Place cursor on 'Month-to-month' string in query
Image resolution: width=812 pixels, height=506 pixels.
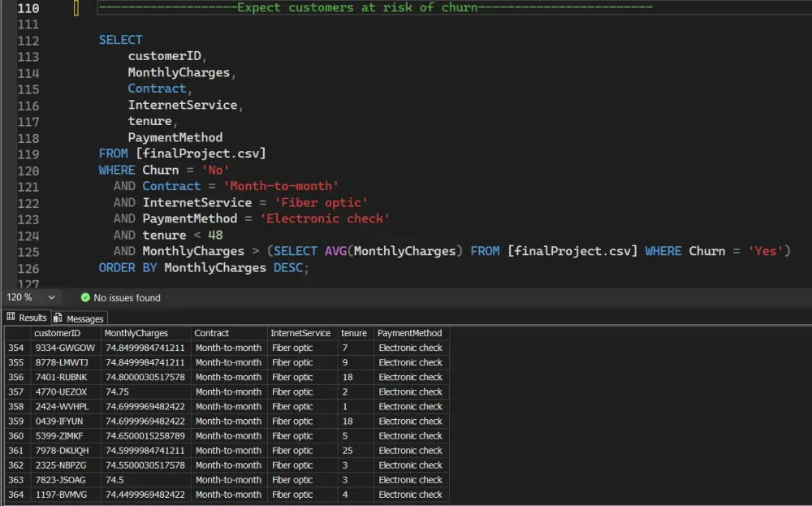pos(281,186)
